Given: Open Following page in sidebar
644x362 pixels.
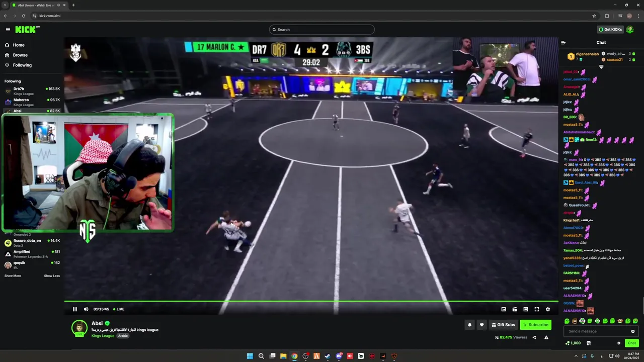Looking at the screenshot, I should (18, 65).
